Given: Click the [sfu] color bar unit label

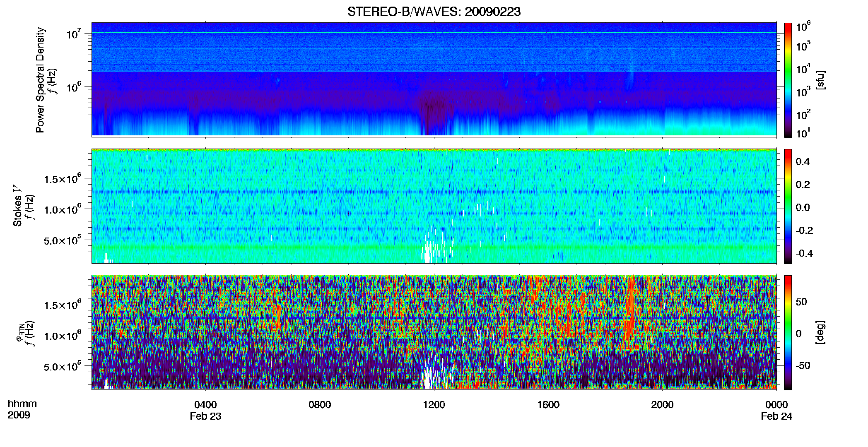Looking at the screenshot, I should coord(820,80).
